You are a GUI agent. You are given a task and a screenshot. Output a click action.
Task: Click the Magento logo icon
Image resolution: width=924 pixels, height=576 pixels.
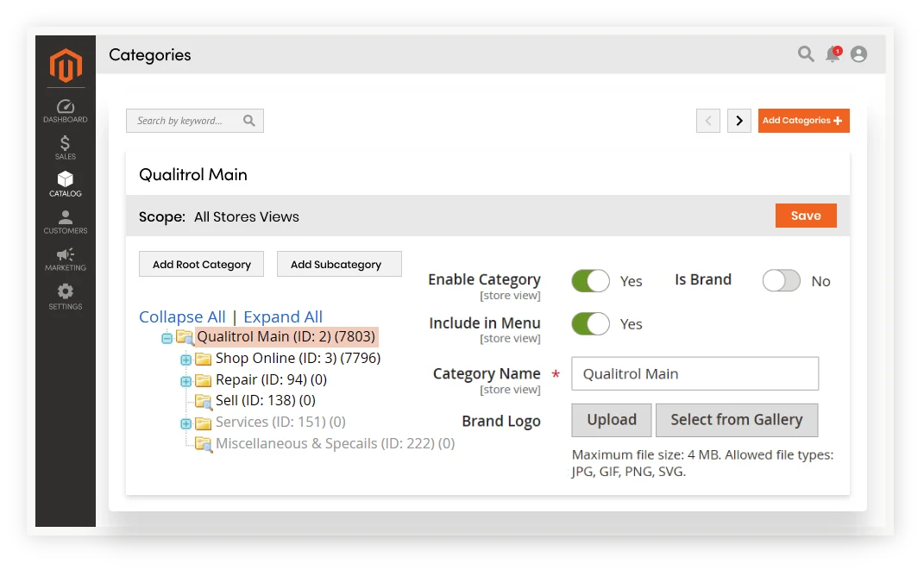click(66, 65)
